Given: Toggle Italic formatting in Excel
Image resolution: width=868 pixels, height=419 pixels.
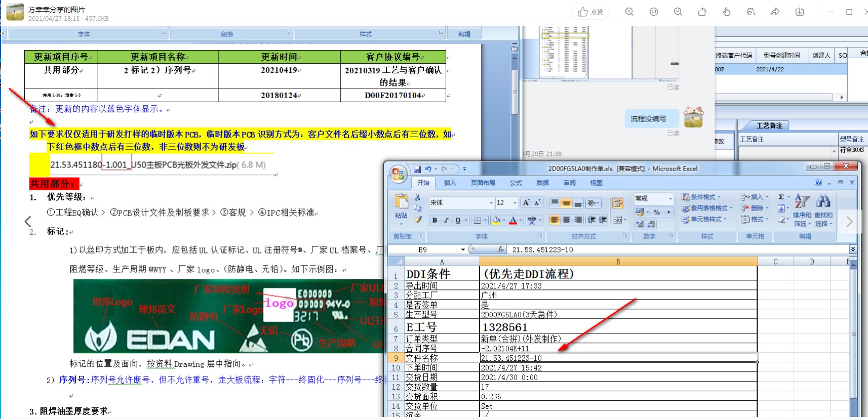Looking at the screenshot, I should tap(446, 220).
